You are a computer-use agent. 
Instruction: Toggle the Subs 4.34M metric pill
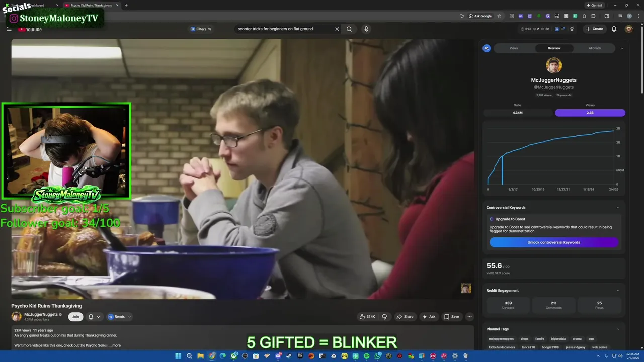click(517, 113)
